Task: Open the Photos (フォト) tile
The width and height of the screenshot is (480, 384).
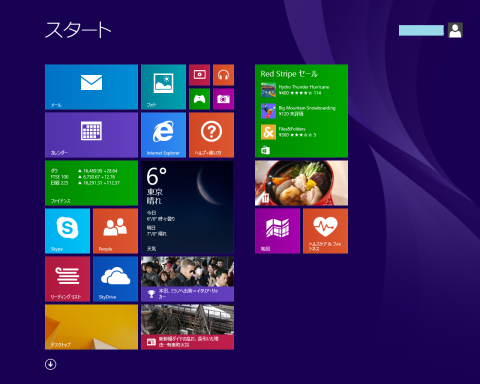Action: (163, 87)
